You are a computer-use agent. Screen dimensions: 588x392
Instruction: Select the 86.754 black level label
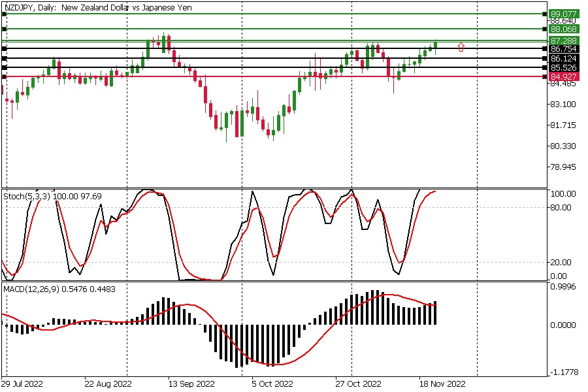click(x=563, y=49)
